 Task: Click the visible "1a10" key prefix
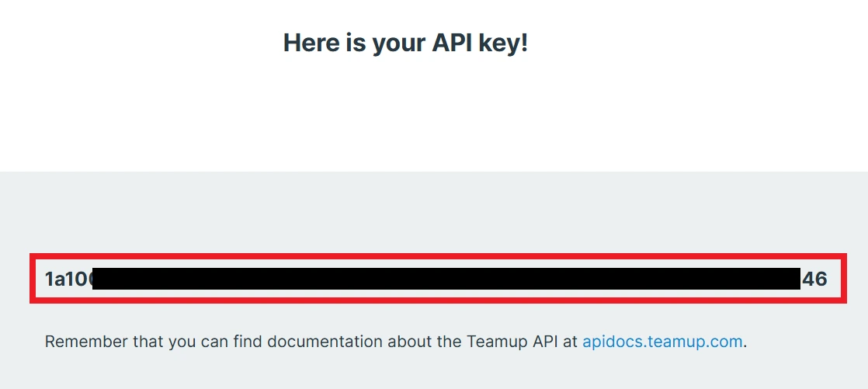(x=68, y=280)
